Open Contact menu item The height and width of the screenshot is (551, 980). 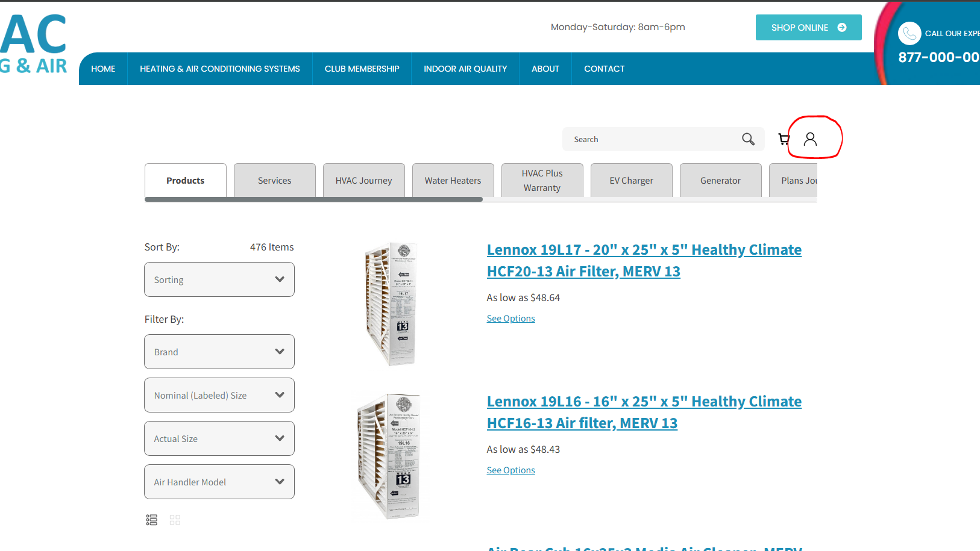click(605, 69)
